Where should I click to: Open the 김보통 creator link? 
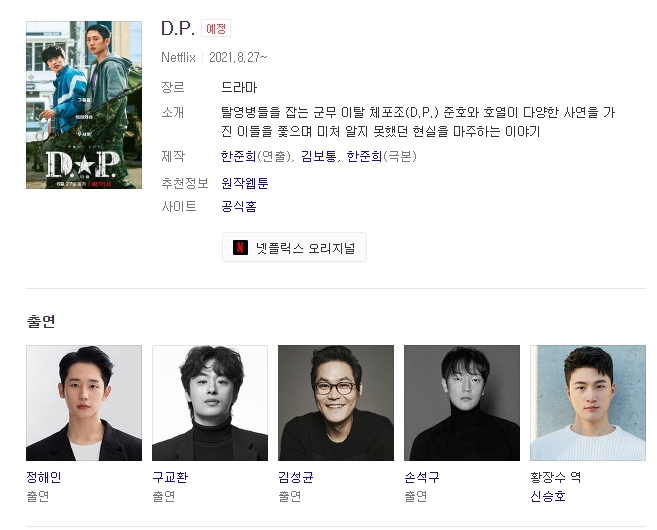point(318,156)
